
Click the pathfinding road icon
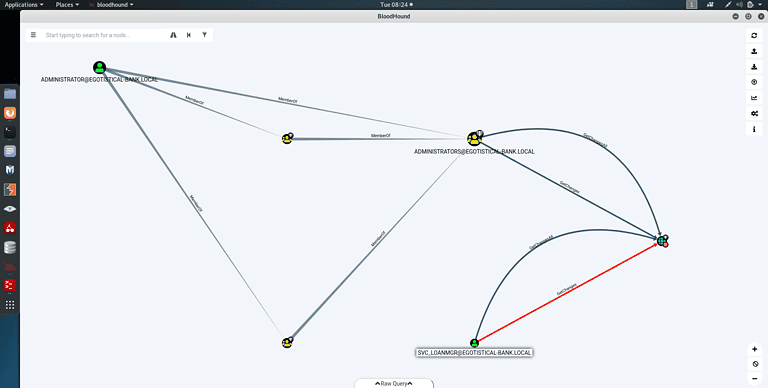pos(173,35)
